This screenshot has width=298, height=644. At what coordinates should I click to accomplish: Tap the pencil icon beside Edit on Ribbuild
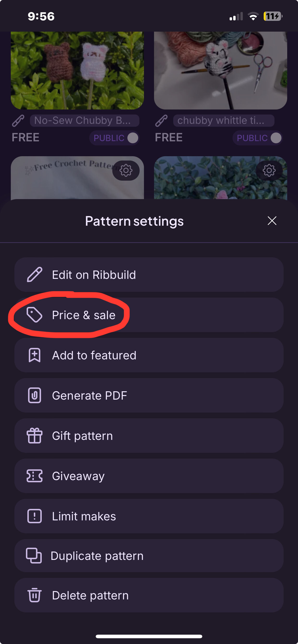tap(35, 275)
